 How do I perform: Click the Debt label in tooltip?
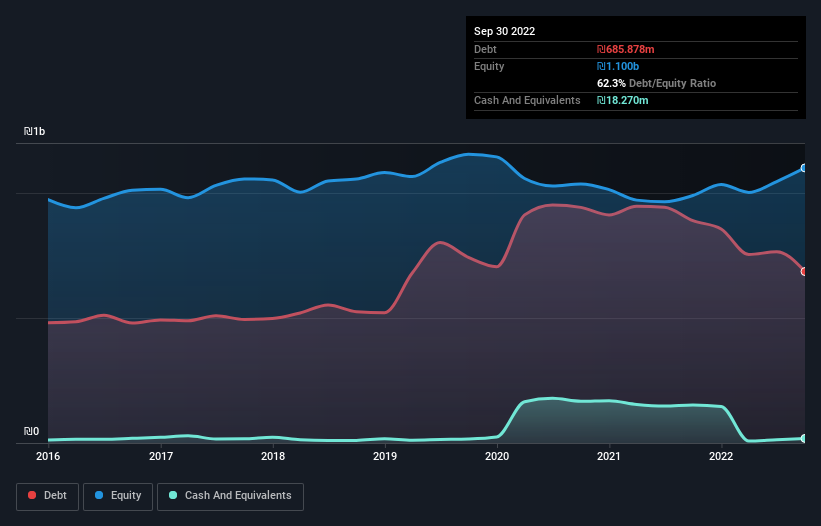pos(485,49)
